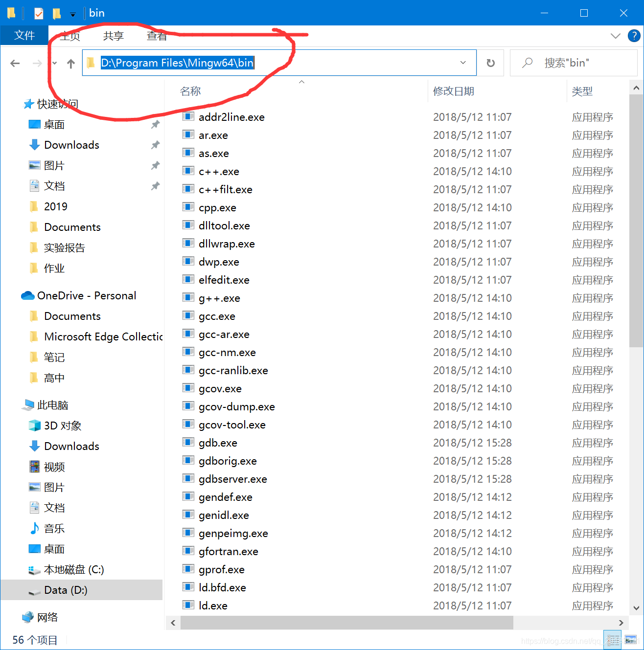Open the 文件 menu
The image size is (644, 650).
click(x=24, y=35)
